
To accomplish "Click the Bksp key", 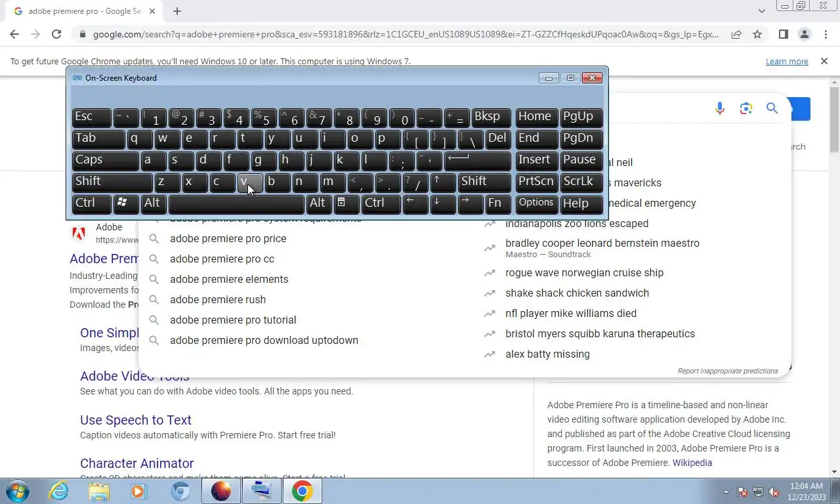I will pyautogui.click(x=492, y=117).
